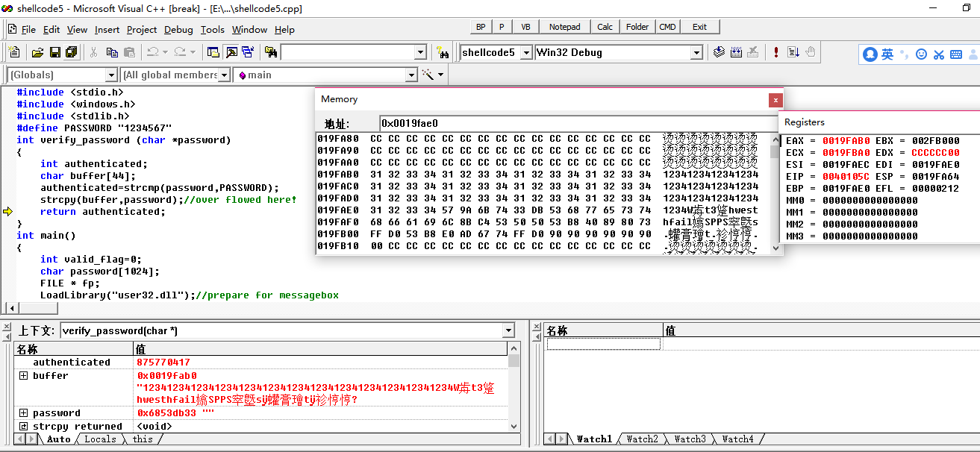Switch to the Watch3 tab

[x=690, y=439]
